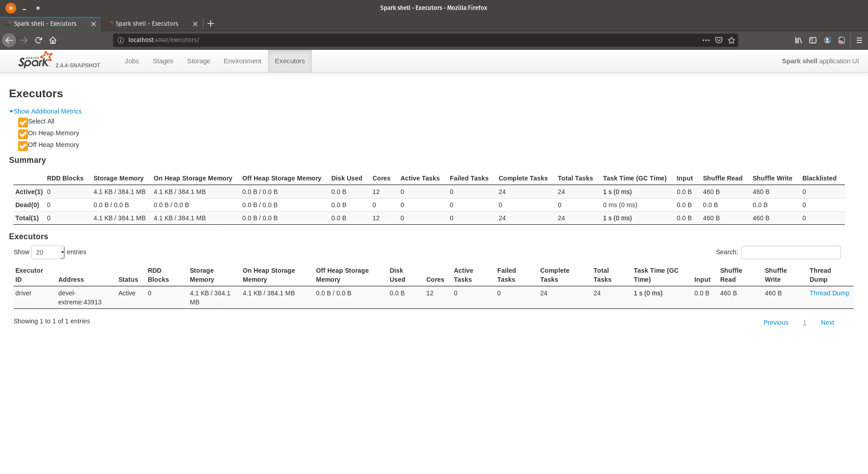Image resolution: width=868 pixels, height=474 pixels.
Task: Click the Spark shell application UI label
Action: 820,61
